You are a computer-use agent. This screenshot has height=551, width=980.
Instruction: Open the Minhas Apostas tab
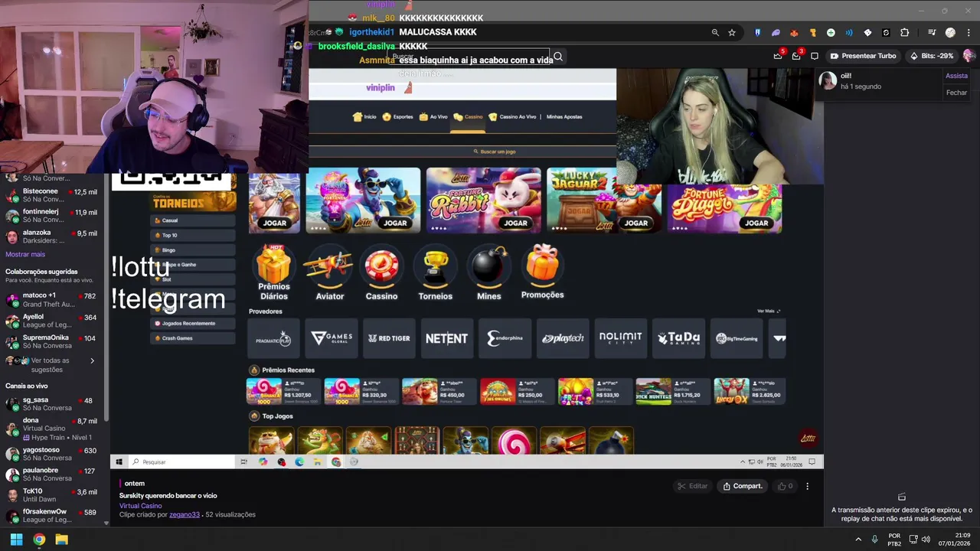coord(564,117)
